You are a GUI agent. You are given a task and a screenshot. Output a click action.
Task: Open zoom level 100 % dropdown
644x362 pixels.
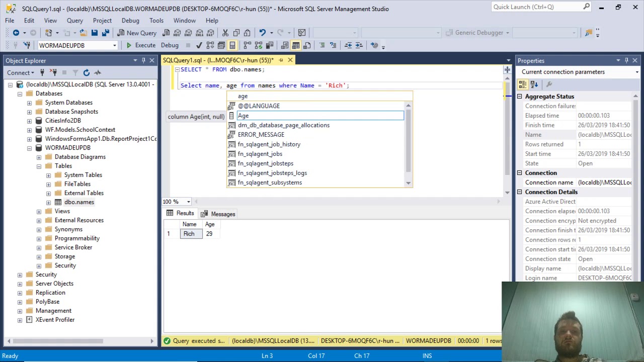coord(189,202)
